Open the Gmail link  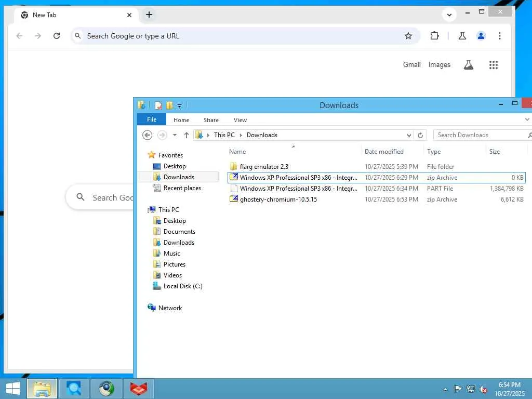pos(411,65)
